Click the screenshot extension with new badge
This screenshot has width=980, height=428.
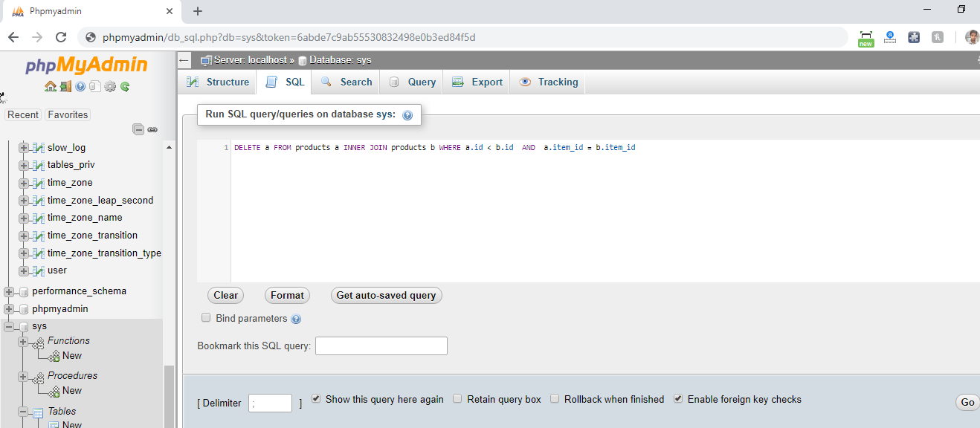(865, 38)
